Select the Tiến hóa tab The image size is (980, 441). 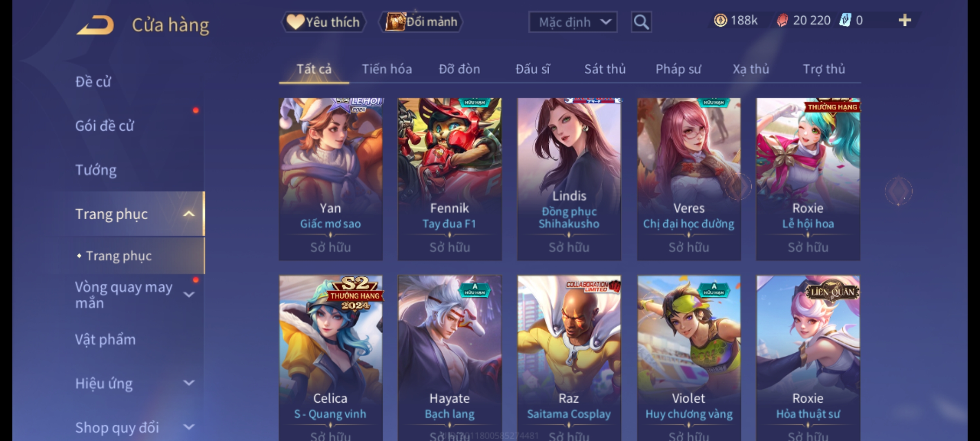tap(387, 69)
